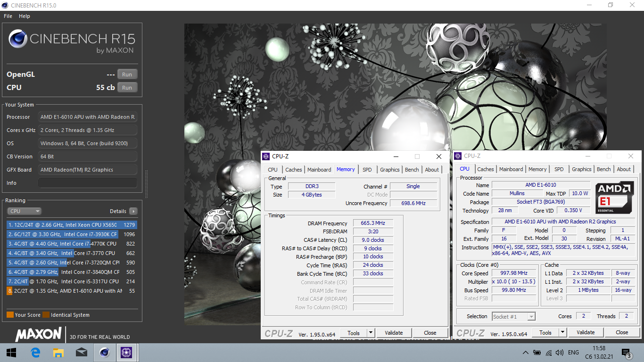Image resolution: width=644 pixels, height=362 pixels.
Task: Click Validate in Memory CPU-Z window
Action: tap(394, 333)
